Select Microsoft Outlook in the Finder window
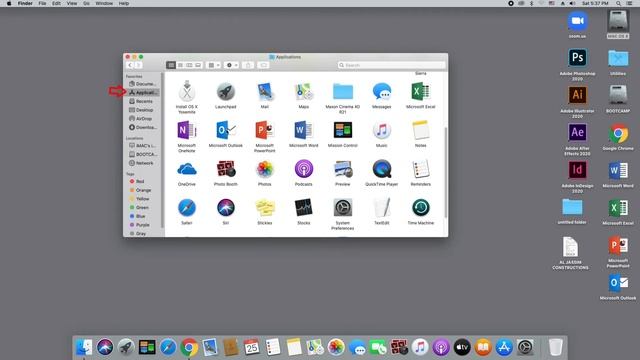Screen dimensions: 640x360 pos(226,131)
